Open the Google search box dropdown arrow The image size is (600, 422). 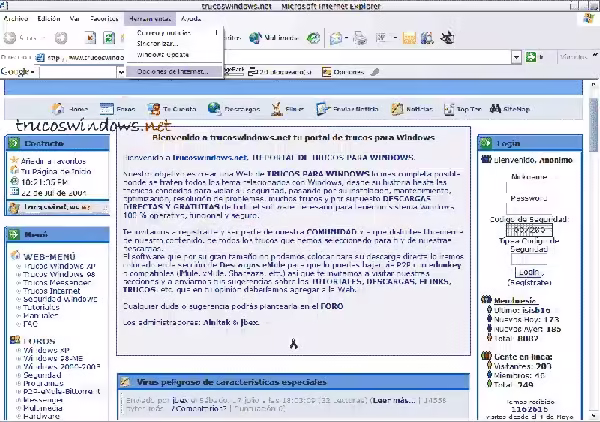tap(121, 72)
